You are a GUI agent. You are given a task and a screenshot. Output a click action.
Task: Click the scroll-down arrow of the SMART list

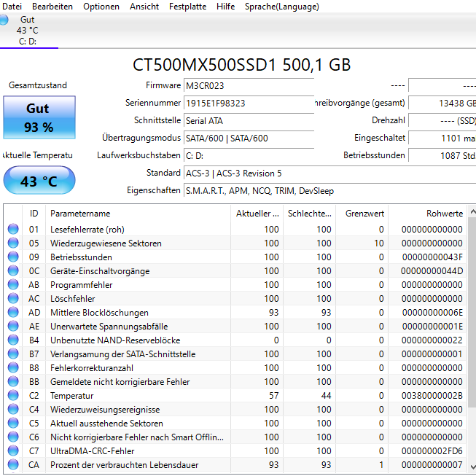click(x=472, y=467)
